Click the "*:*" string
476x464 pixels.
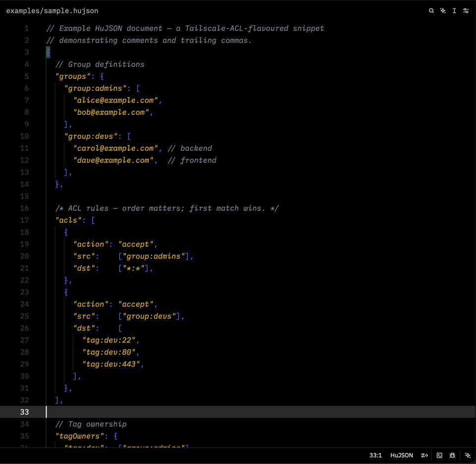coord(133,268)
